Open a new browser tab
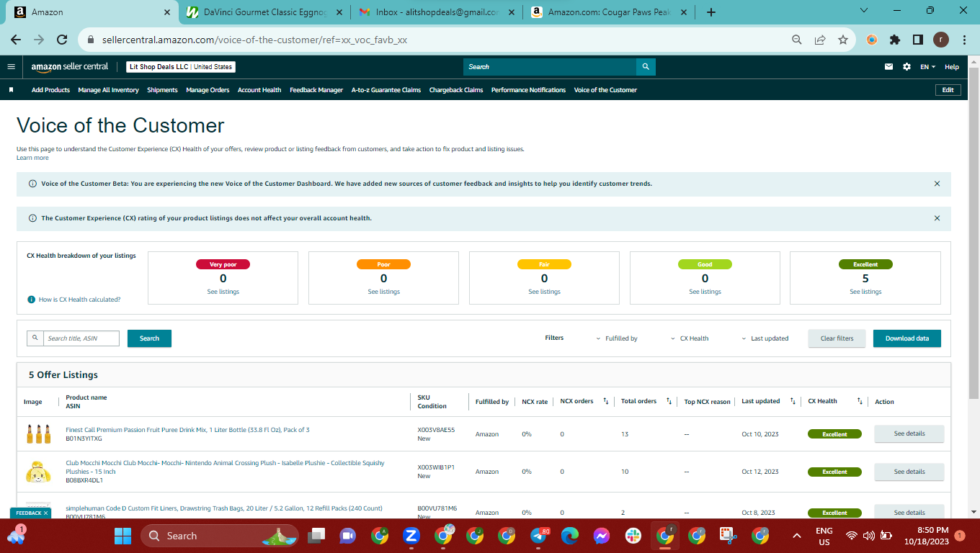This screenshot has width=980, height=553. click(x=711, y=12)
